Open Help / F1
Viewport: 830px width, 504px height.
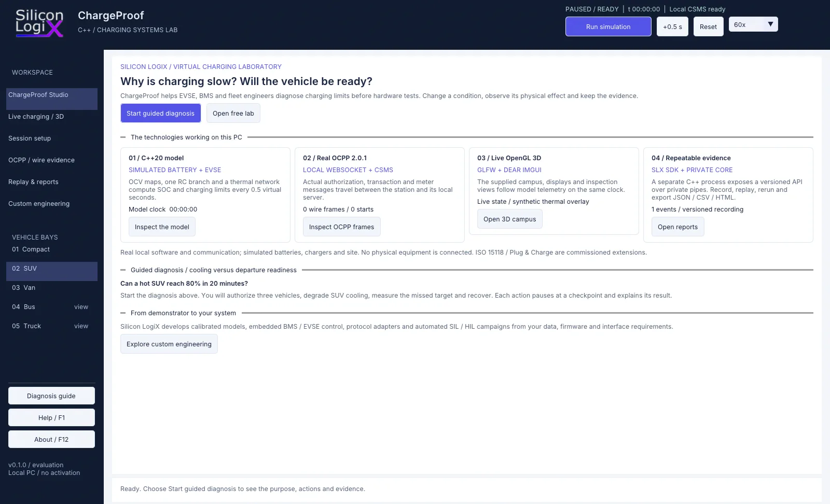pos(51,417)
